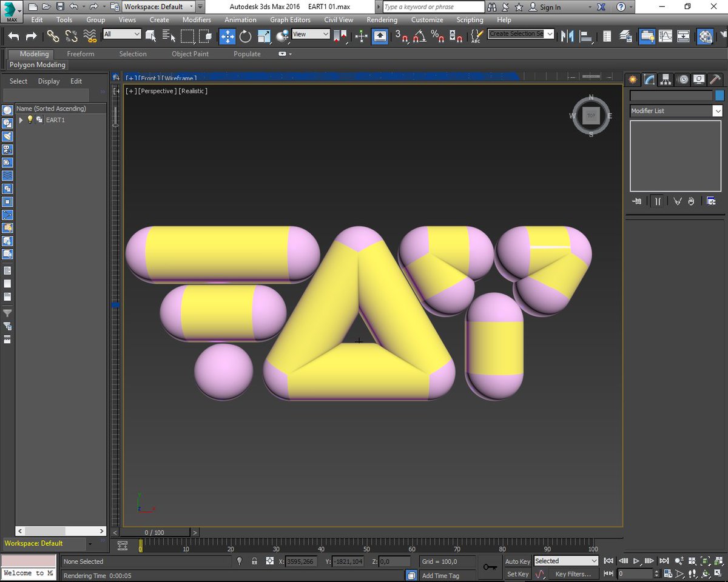Open the selection filter All dropdown
728x582 pixels.
pos(122,35)
